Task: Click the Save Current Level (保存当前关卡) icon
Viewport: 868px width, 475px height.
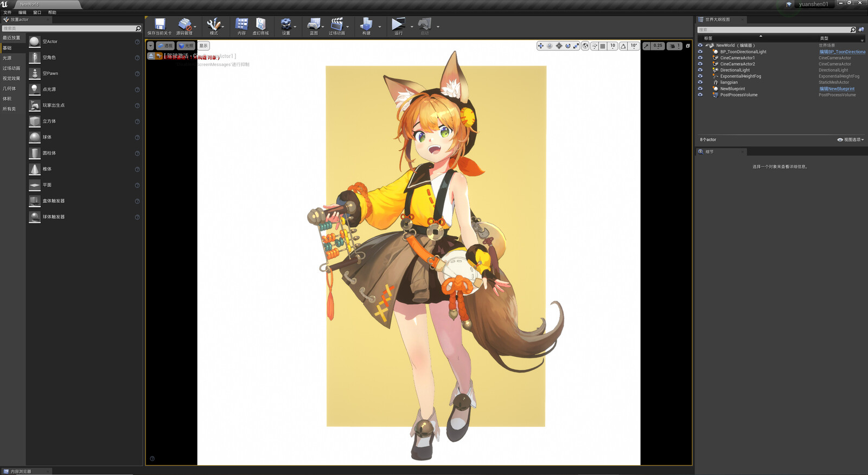Action: (159, 24)
